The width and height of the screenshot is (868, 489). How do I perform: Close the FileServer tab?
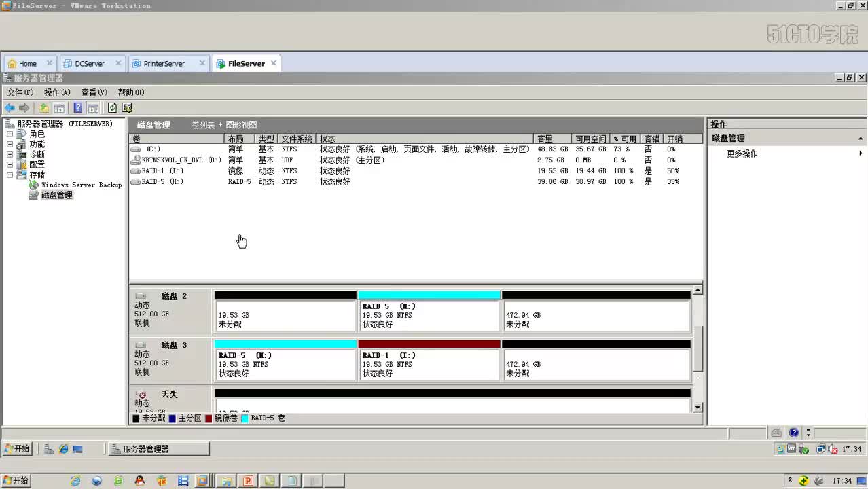click(x=273, y=63)
